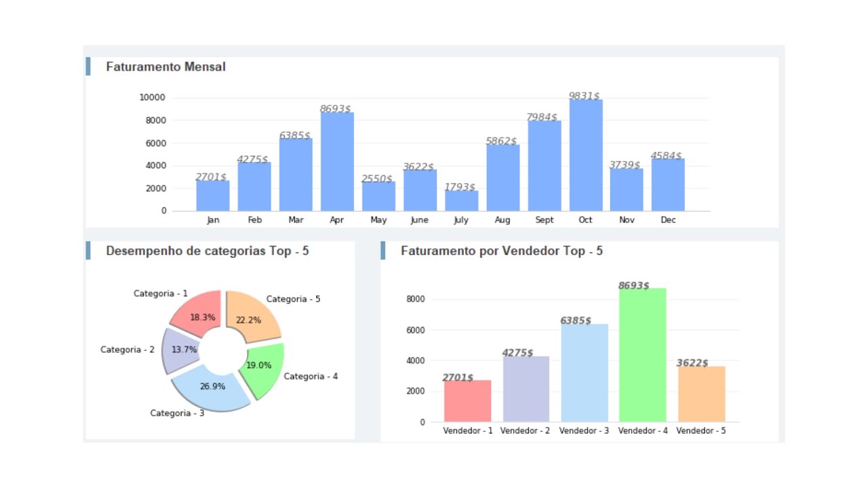Click the 5862$ label above Aug bar
This screenshot has width=868, height=488.
coord(501,141)
